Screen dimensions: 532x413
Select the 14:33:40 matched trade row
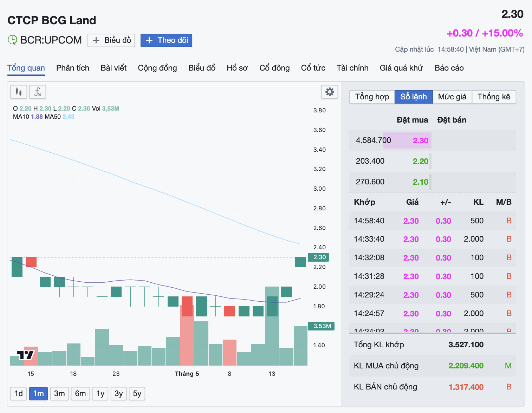point(433,239)
